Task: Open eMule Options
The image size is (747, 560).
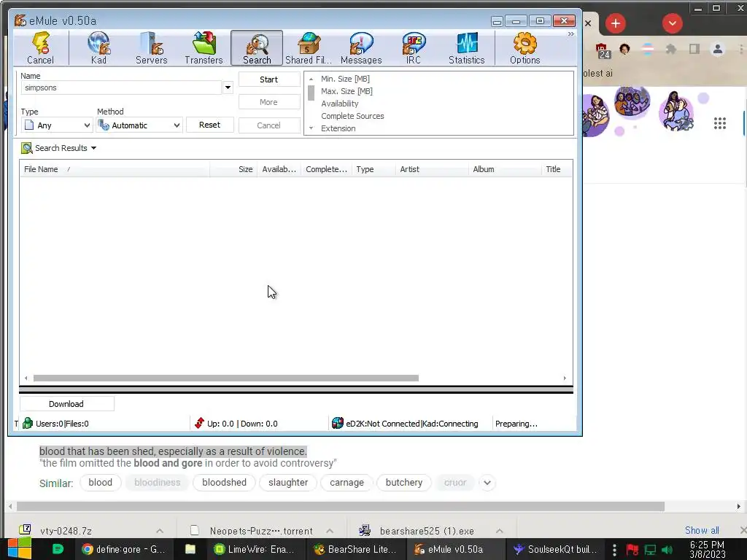Action: coord(525,47)
